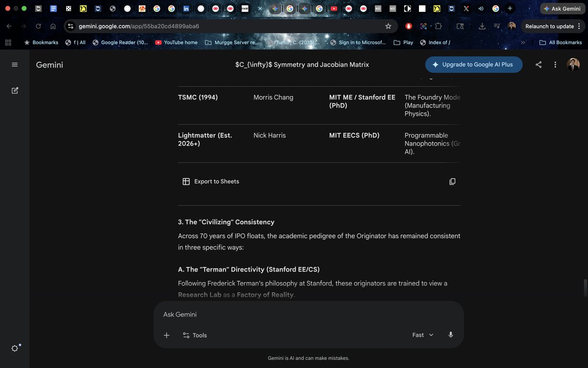This screenshot has height=368, width=588.
Task: Open the red stop-hand blocker extension
Action: click(409, 26)
